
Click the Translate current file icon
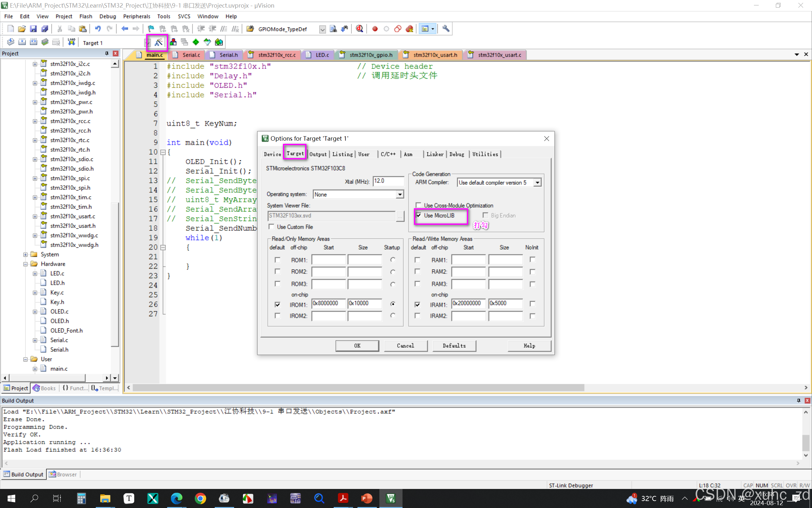tap(10, 42)
